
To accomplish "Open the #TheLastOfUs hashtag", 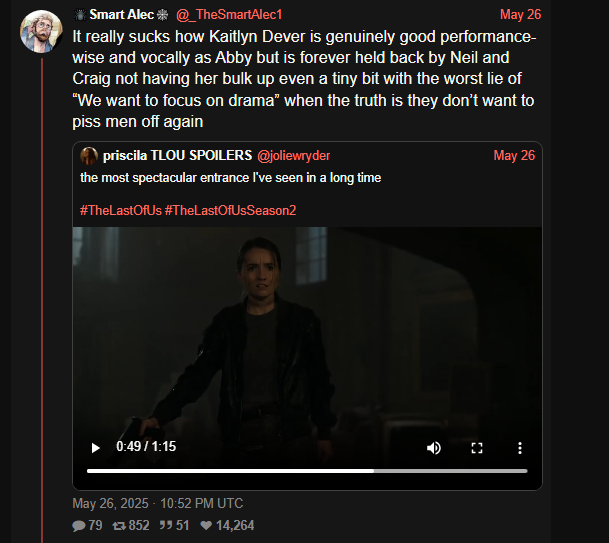I will click(121, 211).
